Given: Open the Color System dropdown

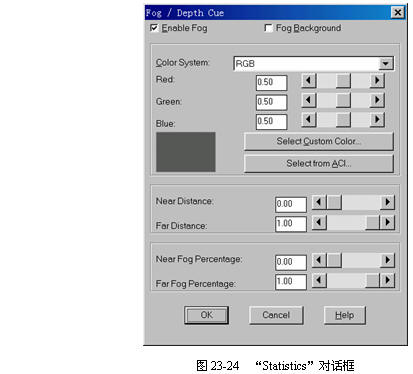Looking at the screenshot, I should coord(386,63).
